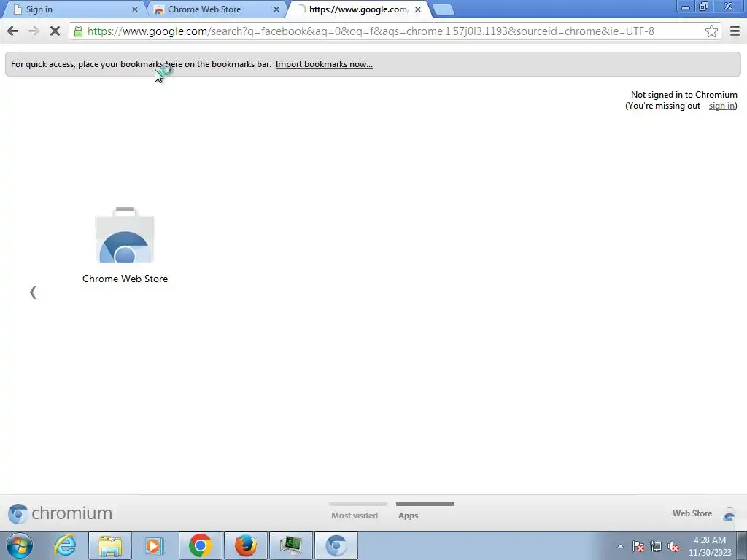The width and height of the screenshot is (747, 560).
Task: Click the Action Center flag icon
Action: [638, 546]
